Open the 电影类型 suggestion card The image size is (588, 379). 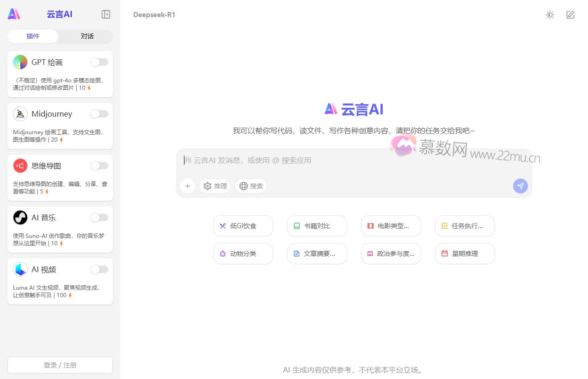(391, 225)
